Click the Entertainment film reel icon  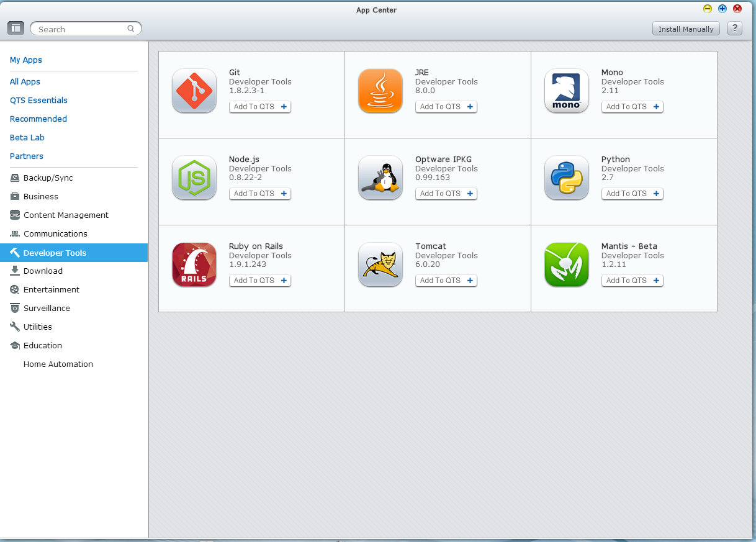(x=15, y=289)
